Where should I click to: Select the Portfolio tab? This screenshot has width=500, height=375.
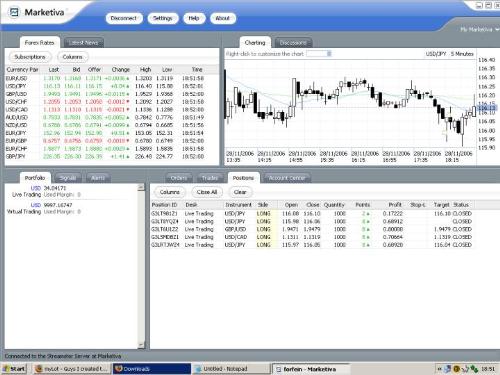pos(35,178)
